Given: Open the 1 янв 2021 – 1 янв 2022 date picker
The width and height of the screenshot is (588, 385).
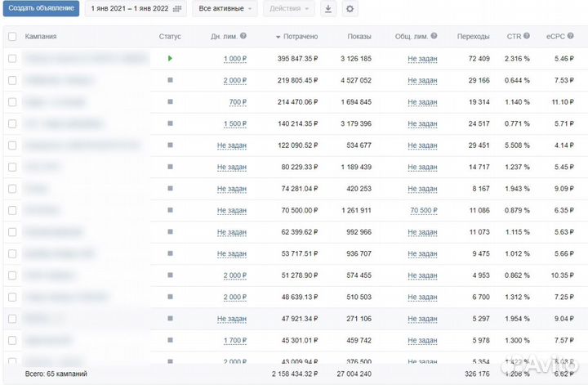Looking at the screenshot, I should tap(131, 9).
